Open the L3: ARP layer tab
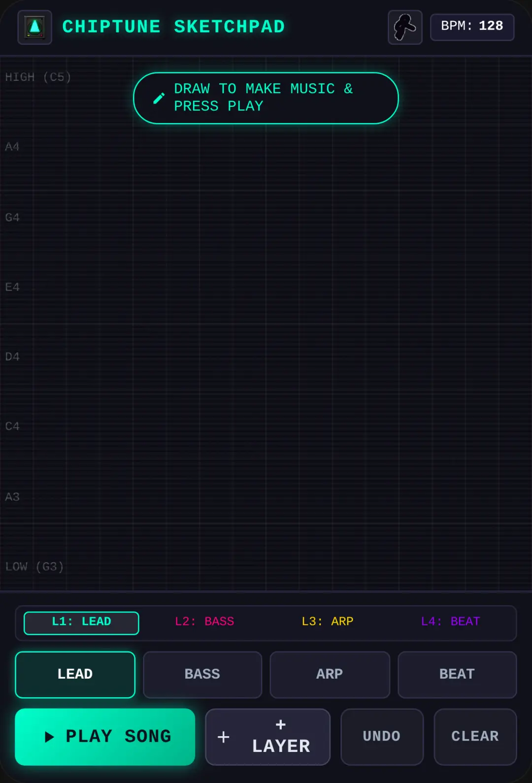The image size is (532, 783). click(x=328, y=621)
